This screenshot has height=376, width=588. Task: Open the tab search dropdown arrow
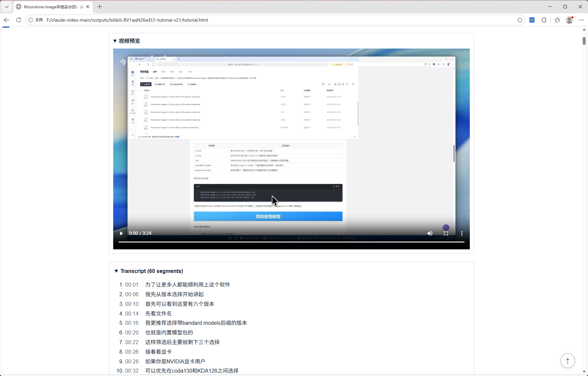[x=7, y=7]
